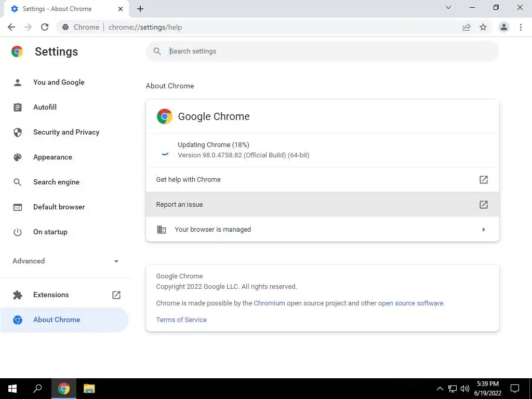Screen dimensions: 532x399
Task: Show hidden system tray icons
Action: tap(440, 389)
